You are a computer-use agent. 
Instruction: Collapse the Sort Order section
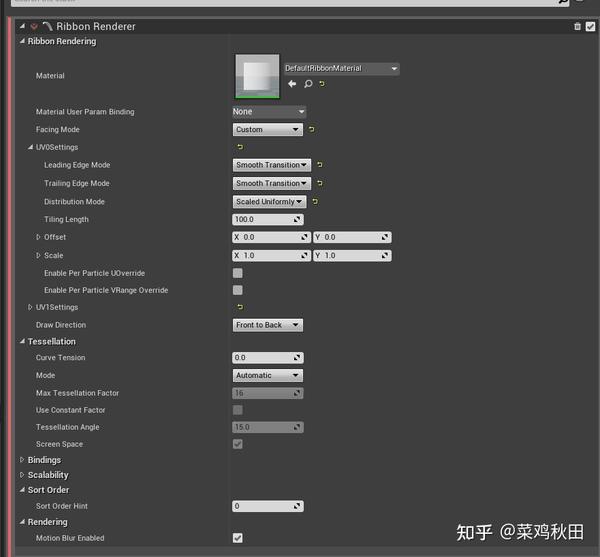click(x=22, y=490)
